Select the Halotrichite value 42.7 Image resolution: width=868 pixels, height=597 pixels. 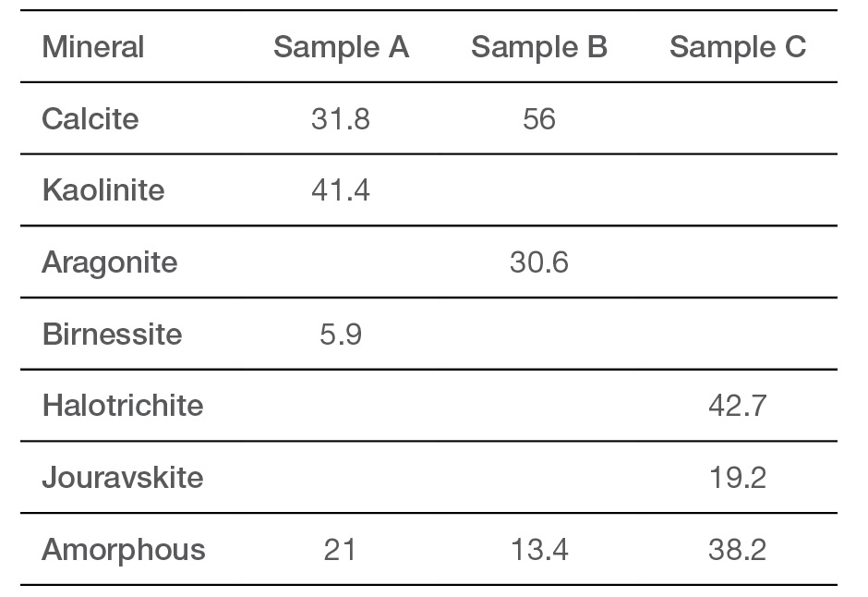738,406
